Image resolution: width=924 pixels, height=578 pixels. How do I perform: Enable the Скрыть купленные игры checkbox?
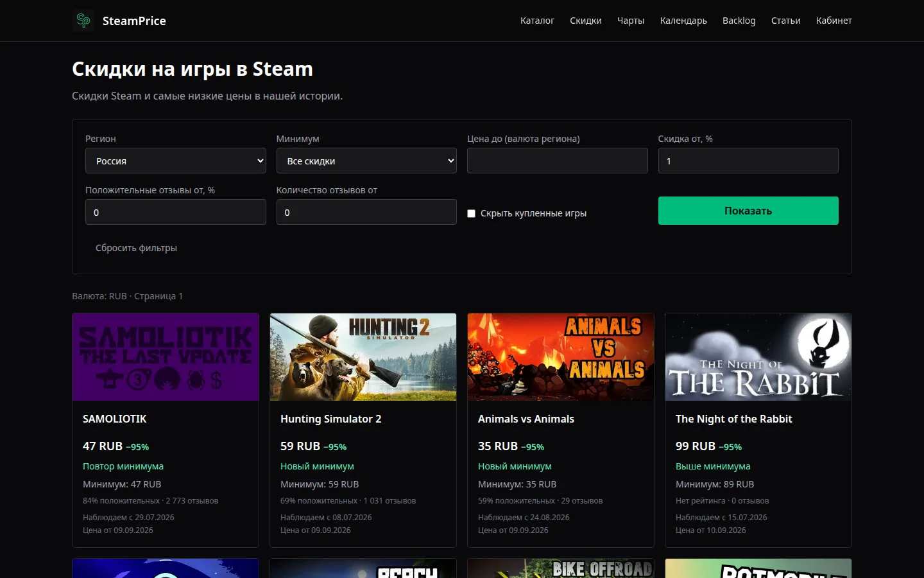tap(472, 213)
